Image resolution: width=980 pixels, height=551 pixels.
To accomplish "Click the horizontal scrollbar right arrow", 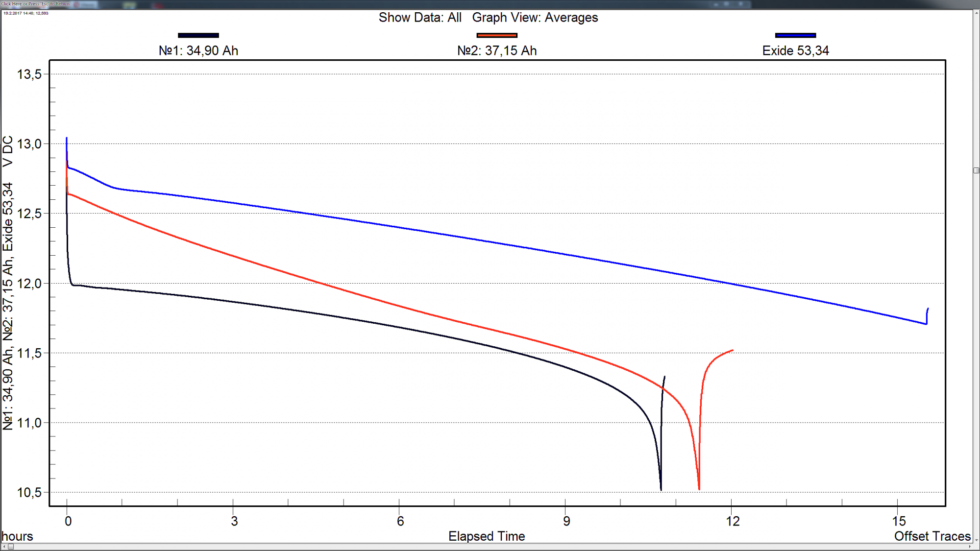I will point(970,547).
